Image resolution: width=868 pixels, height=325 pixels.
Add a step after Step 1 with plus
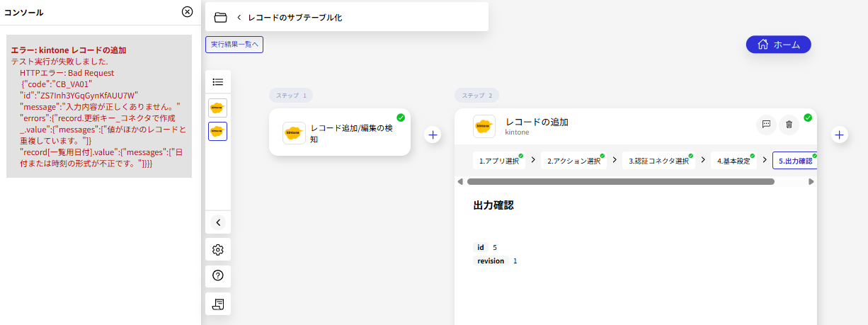(x=433, y=135)
